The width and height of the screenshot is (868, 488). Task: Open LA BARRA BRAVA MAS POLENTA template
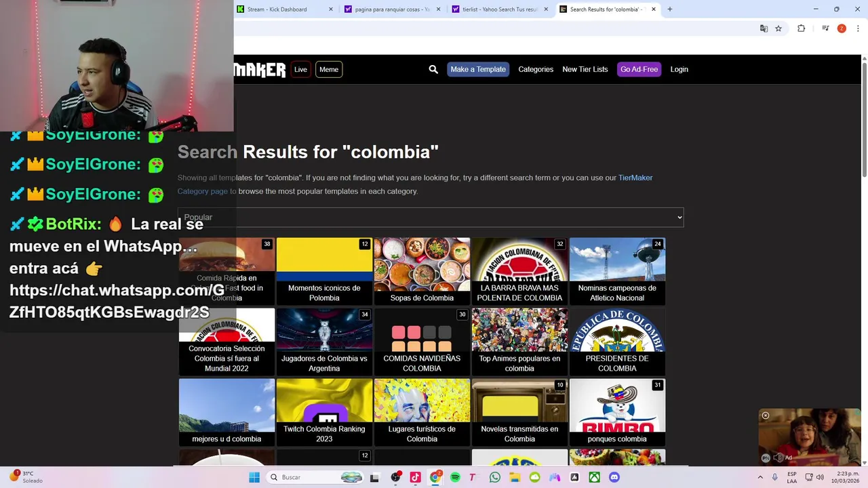(x=519, y=271)
